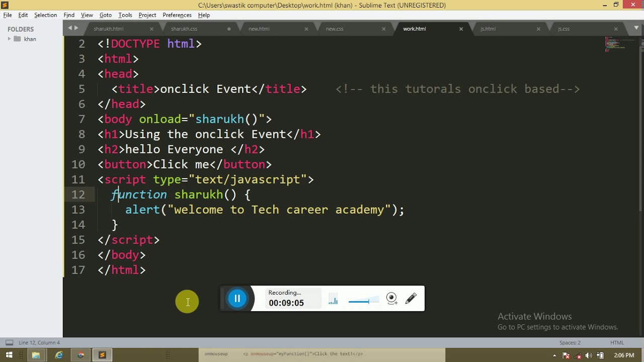Screen dimensions: 644x362
Task: Open Internet Explorer from the taskbar
Action: click(59, 355)
